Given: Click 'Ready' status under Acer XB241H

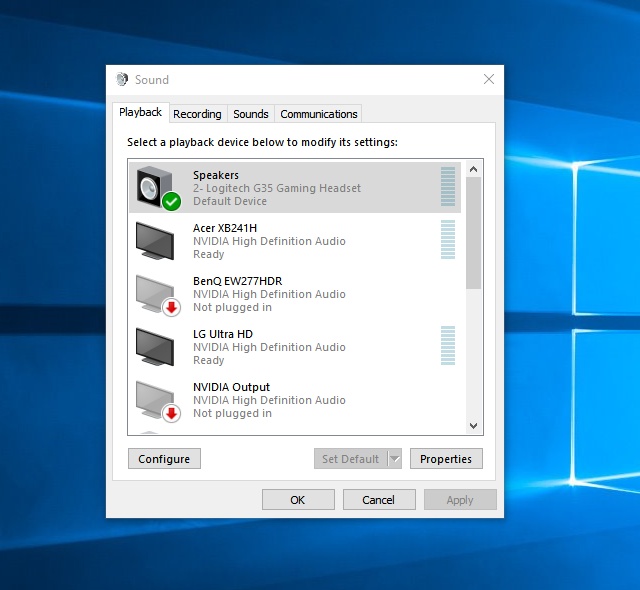Looking at the screenshot, I should [209, 254].
